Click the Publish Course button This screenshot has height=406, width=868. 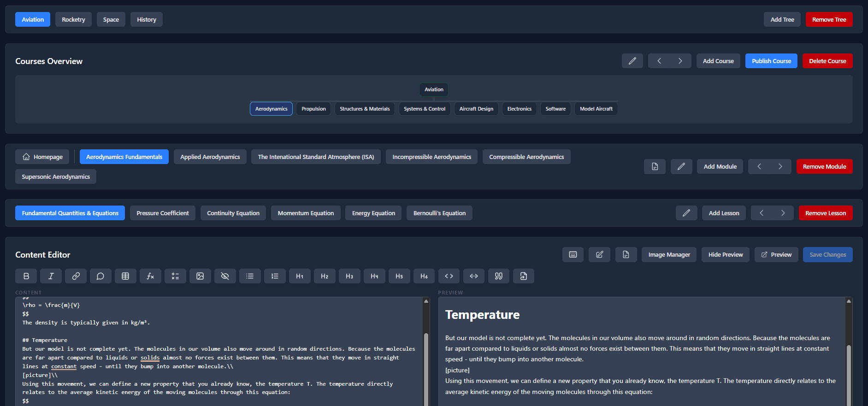(771, 61)
